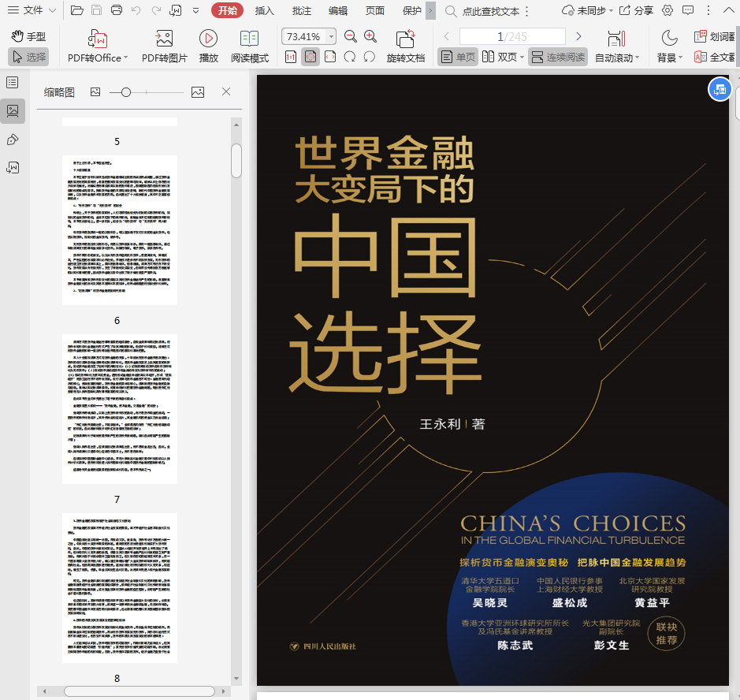
Task: Click the 划词翻译 word translation button
Action: (x=714, y=36)
